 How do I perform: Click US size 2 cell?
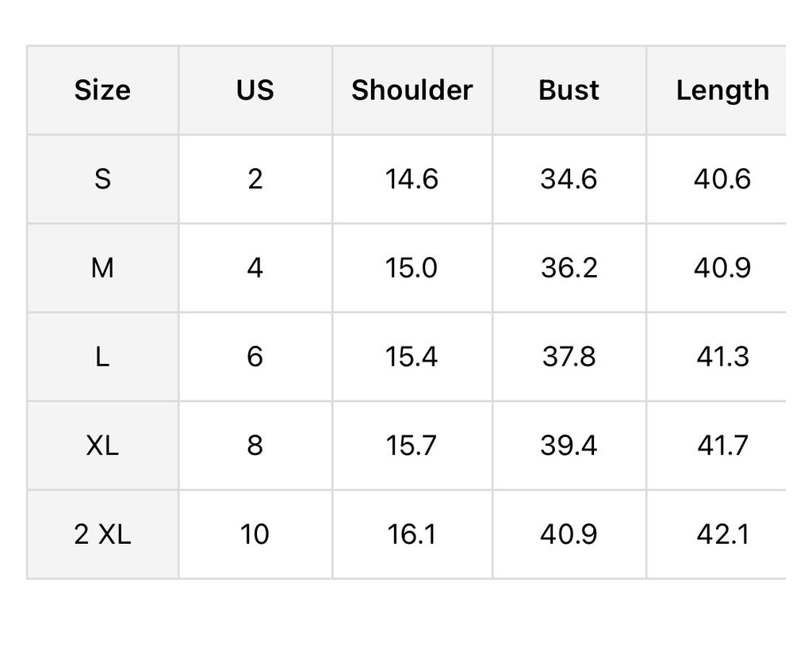coord(255,179)
